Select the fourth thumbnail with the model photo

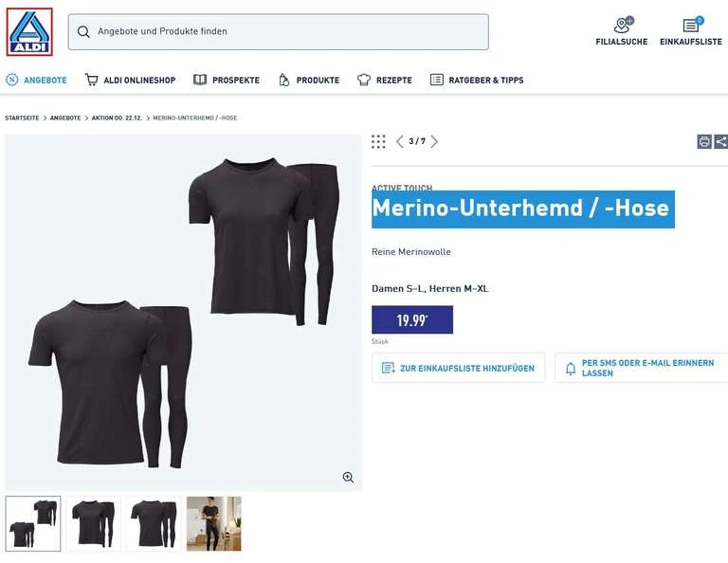[x=213, y=523]
